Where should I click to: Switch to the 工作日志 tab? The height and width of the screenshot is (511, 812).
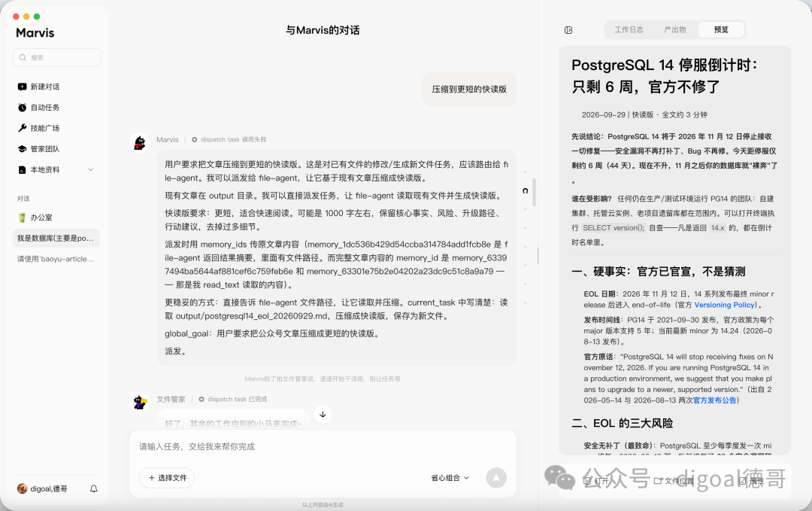[629, 29]
